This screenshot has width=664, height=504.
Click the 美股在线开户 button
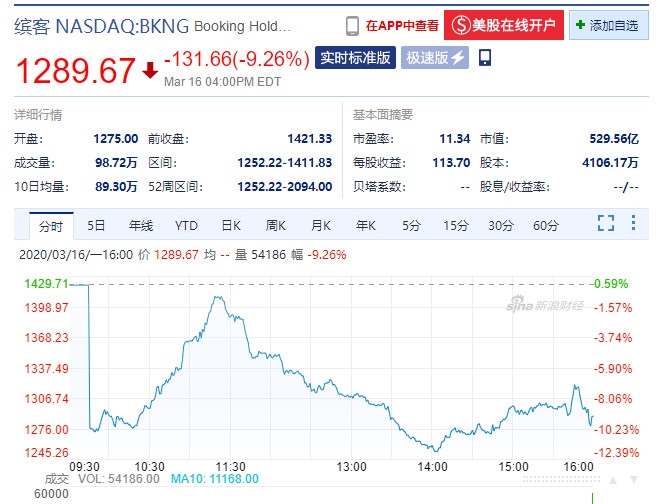(x=504, y=25)
